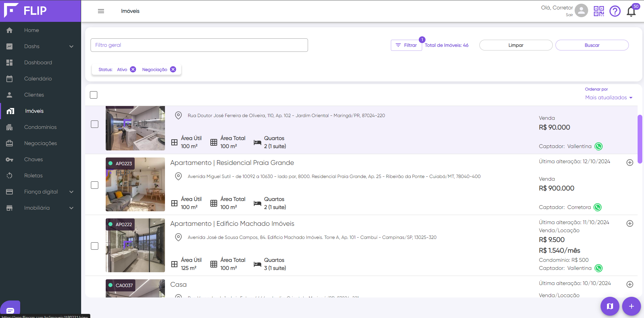Image resolution: width=644 pixels, height=318 pixels.
Task: Open the map view floating button
Action: [x=610, y=306]
